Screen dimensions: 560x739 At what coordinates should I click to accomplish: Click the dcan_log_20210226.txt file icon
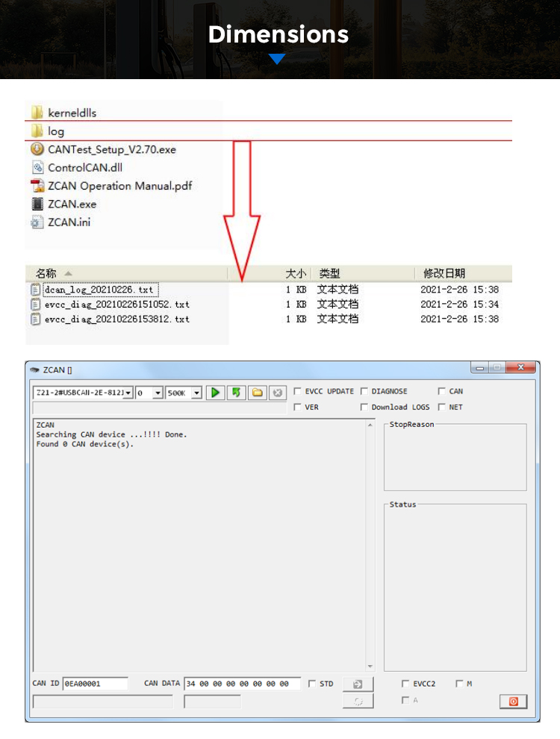coord(35,290)
